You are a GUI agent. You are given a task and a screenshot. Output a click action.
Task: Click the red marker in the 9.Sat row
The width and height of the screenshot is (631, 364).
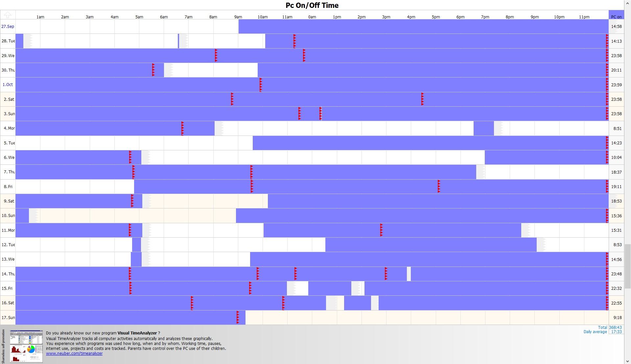[132, 201]
